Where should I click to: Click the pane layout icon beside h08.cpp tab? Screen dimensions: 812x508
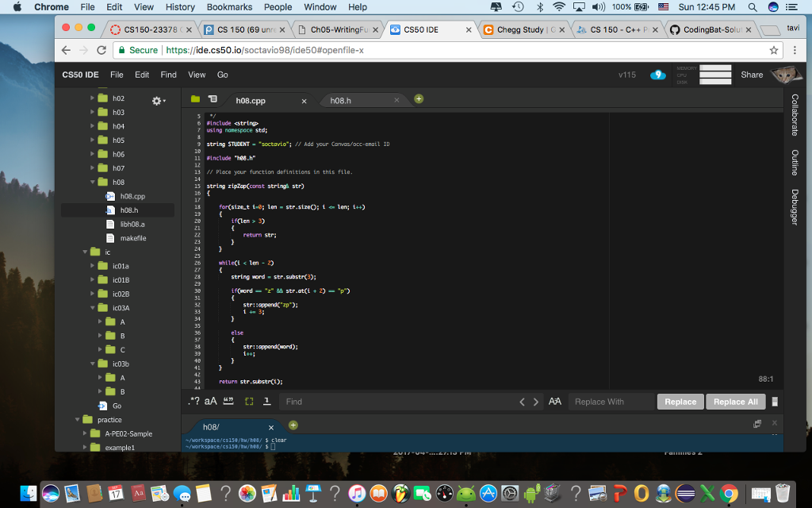(213, 98)
